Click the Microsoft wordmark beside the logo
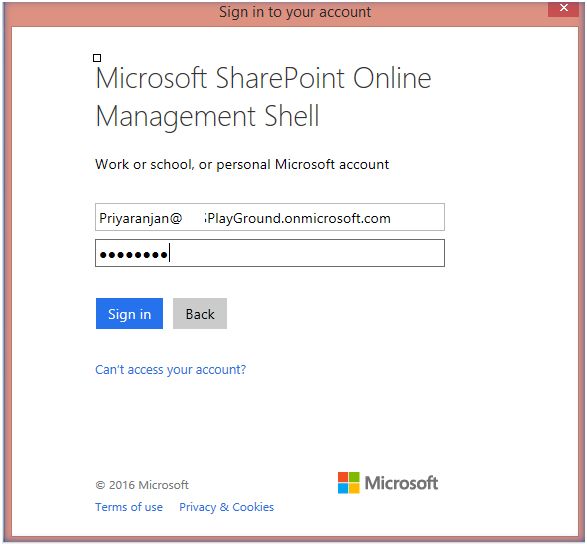The height and width of the screenshot is (546, 587). 401,483
